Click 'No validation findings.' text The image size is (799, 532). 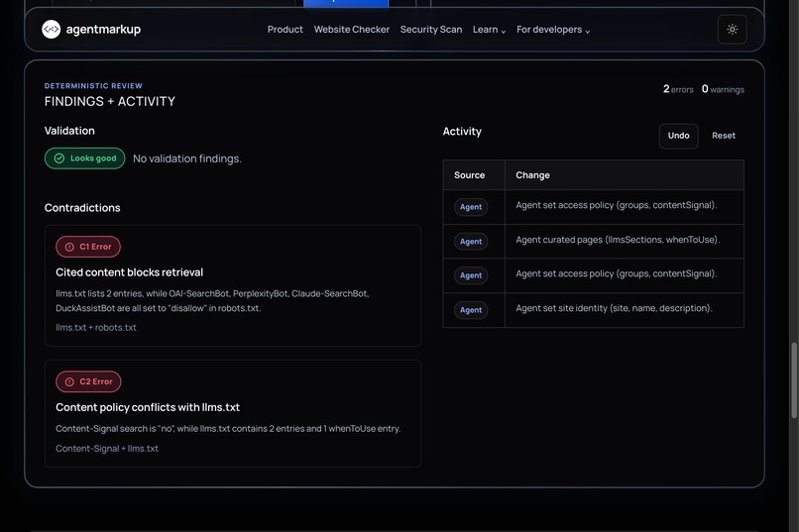click(x=187, y=159)
